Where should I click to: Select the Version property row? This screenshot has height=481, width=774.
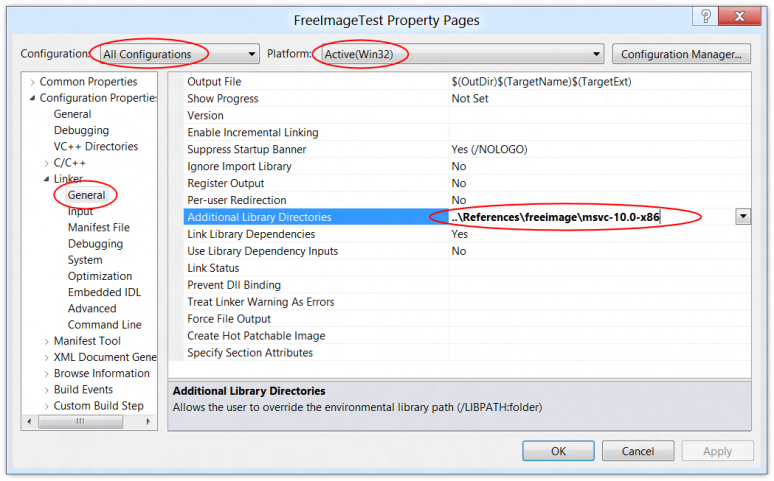(467, 116)
